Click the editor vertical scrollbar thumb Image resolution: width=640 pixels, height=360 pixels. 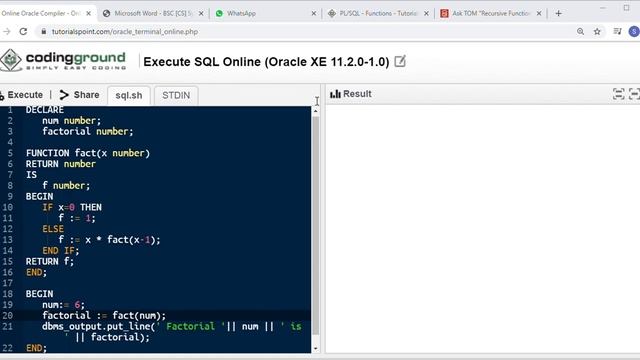coord(316,227)
